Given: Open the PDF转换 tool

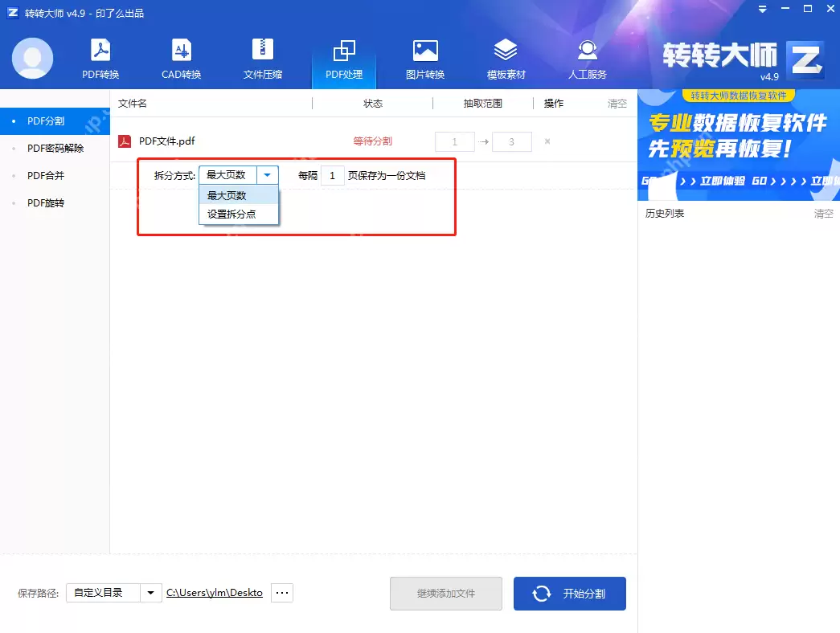Looking at the screenshot, I should point(100,58).
